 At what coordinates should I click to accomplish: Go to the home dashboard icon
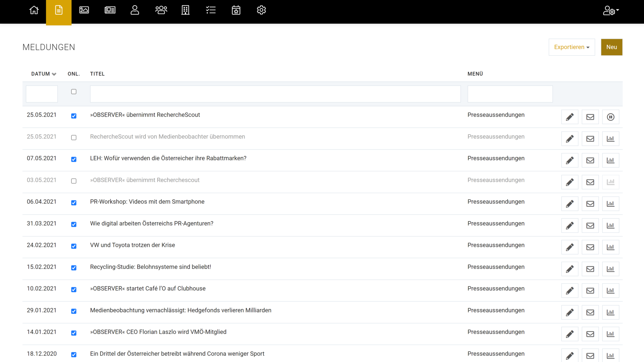tap(34, 10)
